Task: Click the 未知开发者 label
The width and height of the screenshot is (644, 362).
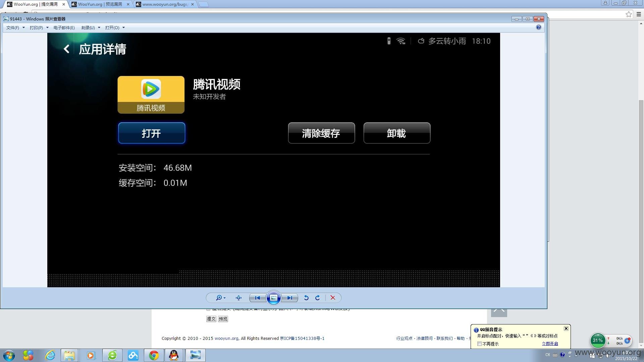Action: click(209, 97)
